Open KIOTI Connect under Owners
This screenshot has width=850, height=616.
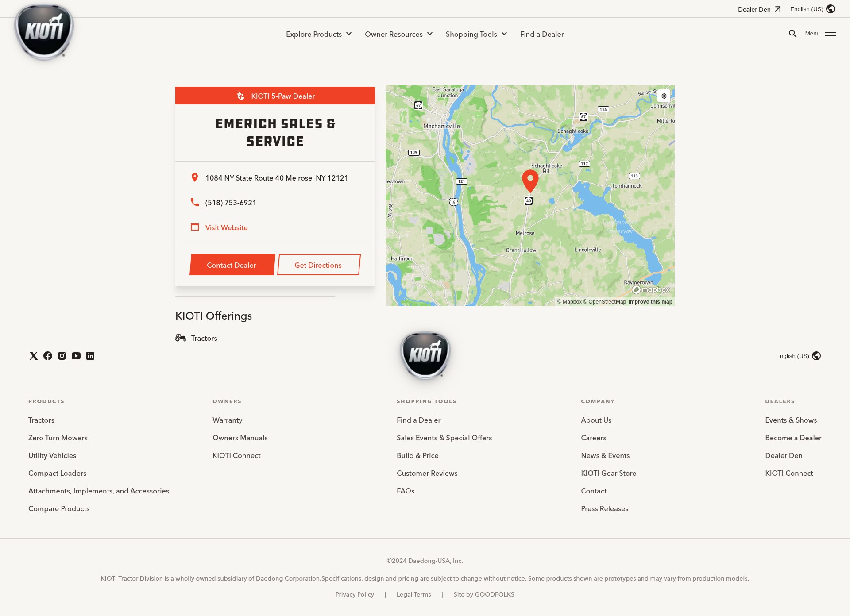[x=236, y=455]
